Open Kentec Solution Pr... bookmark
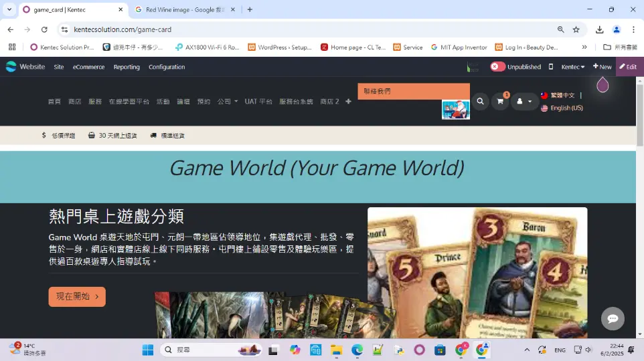644x361 pixels. pos(62,47)
